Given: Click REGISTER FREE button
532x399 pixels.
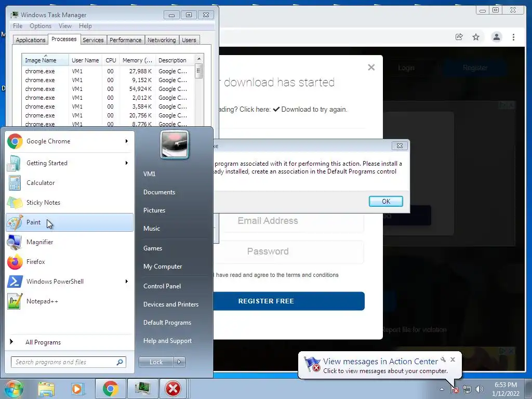Looking at the screenshot, I should 288,301.
